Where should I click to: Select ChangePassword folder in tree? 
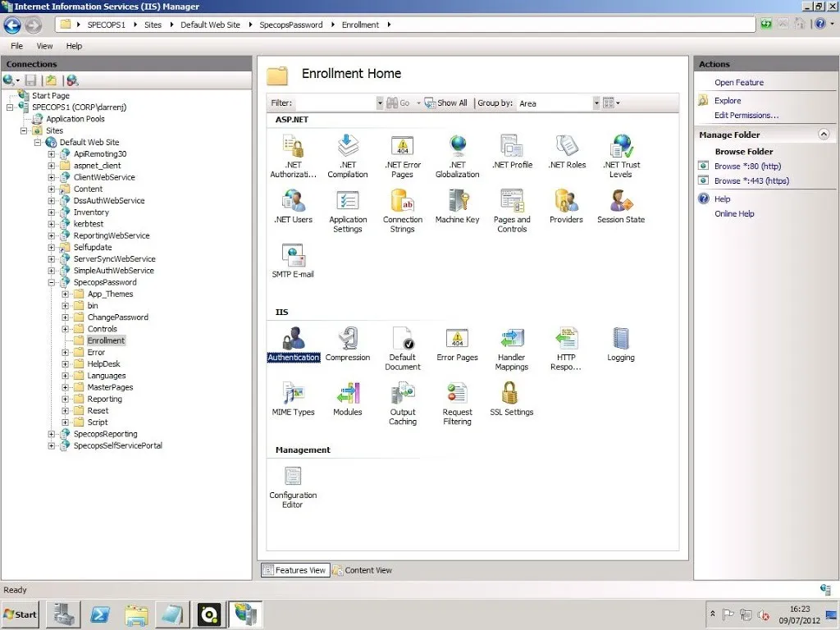(x=118, y=317)
